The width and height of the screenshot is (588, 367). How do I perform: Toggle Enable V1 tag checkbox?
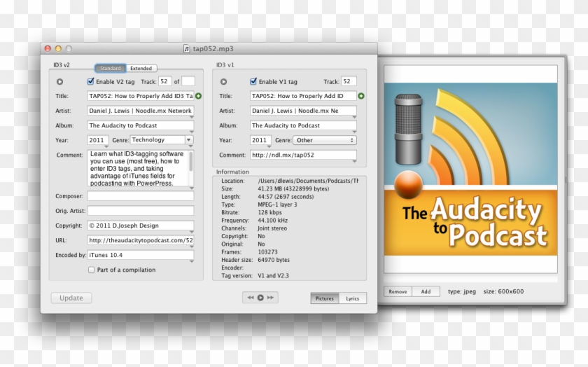coord(253,81)
